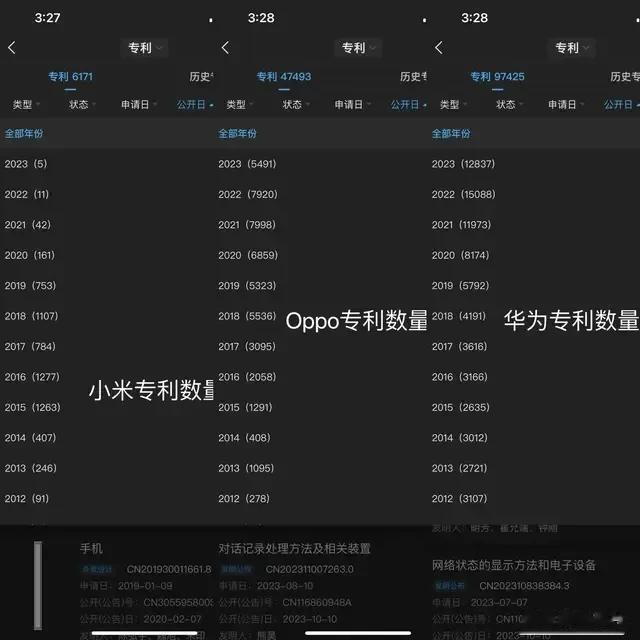Image resolution: width=640 pixels, height=640 pixels.
Task: Choose 全部年份 in the 专利 47493 list
Action: point(238,133)
